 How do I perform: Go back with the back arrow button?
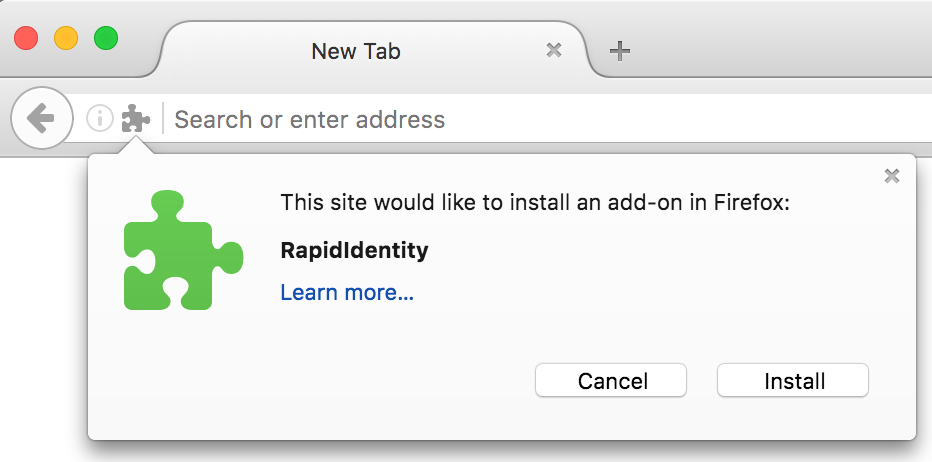point(42,118)
